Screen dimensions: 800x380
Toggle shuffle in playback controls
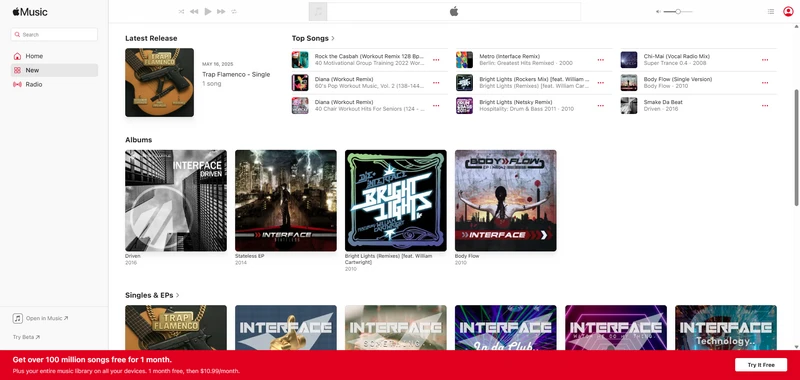181,11
